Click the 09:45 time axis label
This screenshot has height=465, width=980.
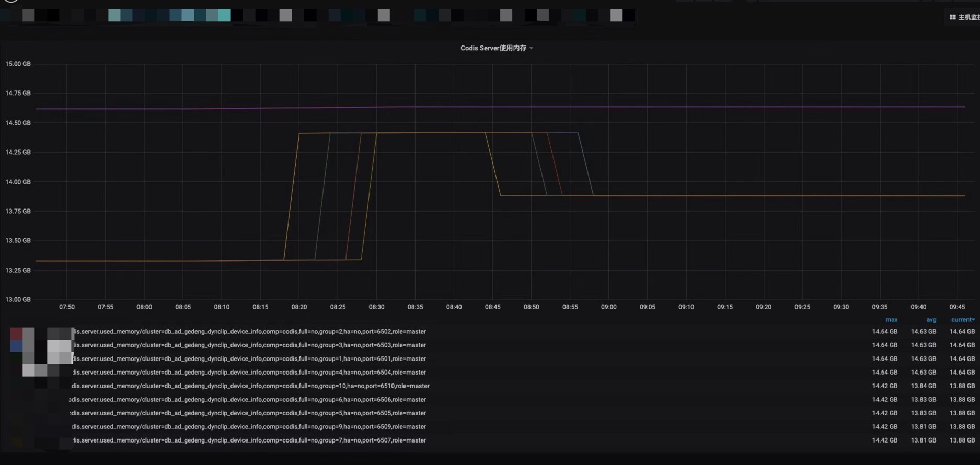[x=957, y=307]
